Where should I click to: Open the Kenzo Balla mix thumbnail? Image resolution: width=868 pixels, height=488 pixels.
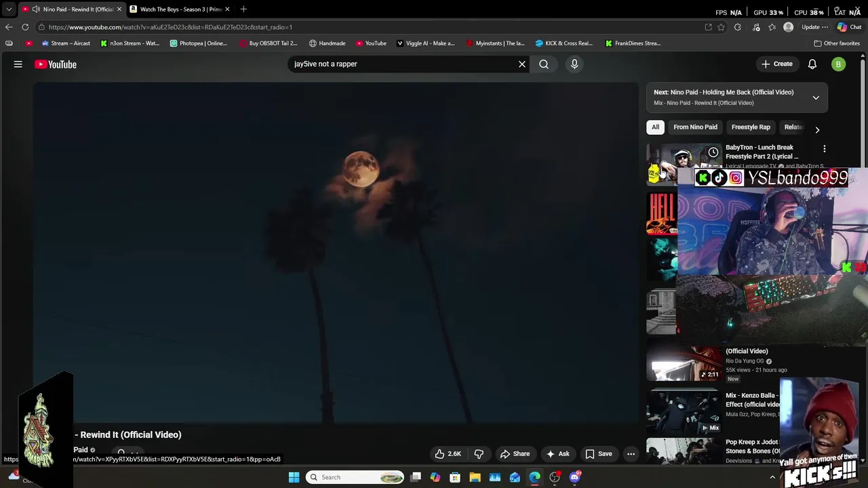click(x=683, y=411)
